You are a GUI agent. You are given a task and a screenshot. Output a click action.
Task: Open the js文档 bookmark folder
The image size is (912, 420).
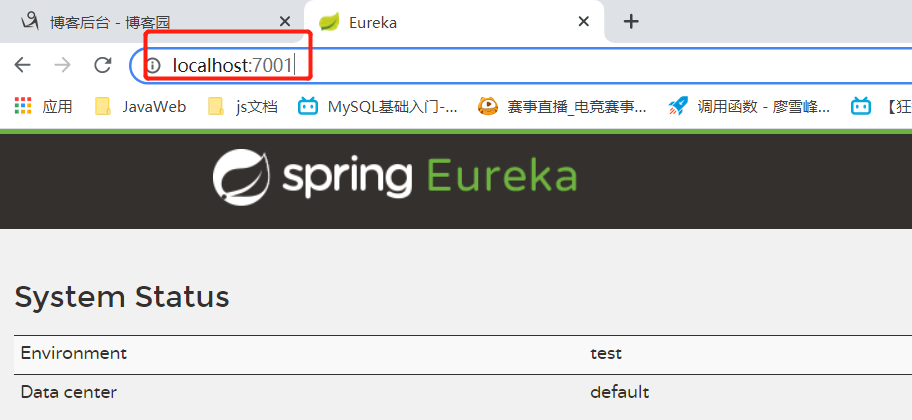coord(243,106)
